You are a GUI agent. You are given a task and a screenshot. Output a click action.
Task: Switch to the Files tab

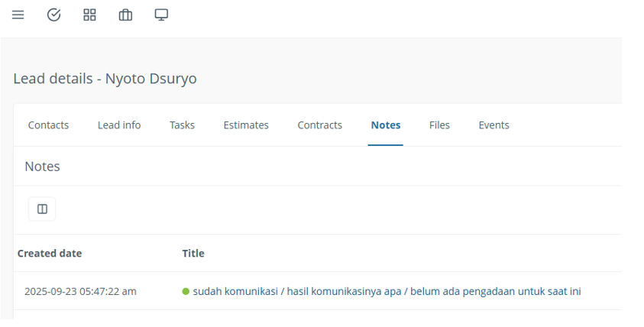tap(439, 125)
